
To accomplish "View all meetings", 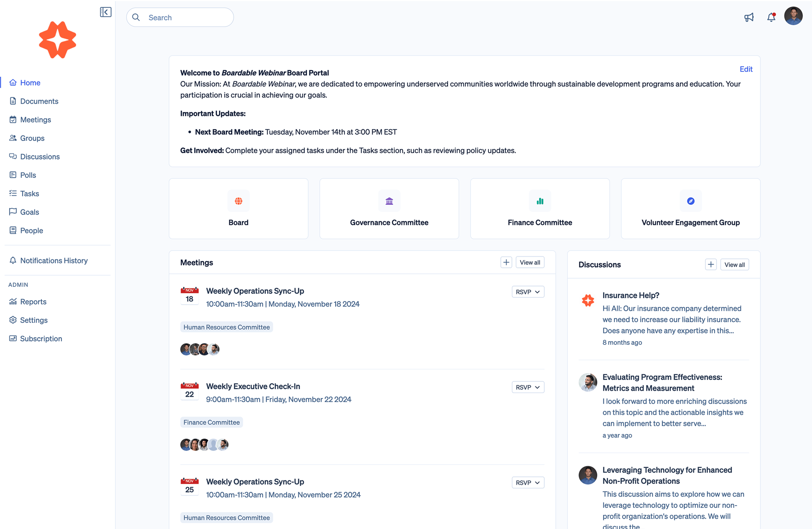I will coord(529,262).
